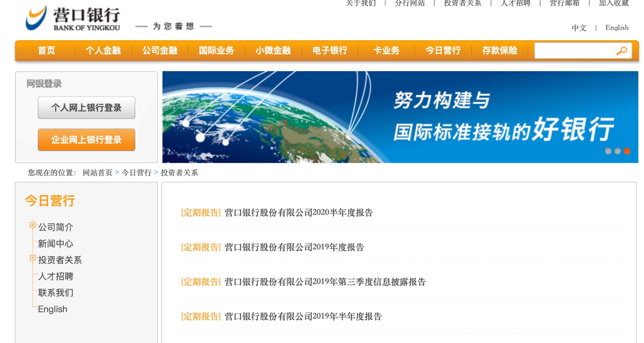The width and height of the screenshot is (644, 343).
Task: Open 人才招聘 link in the top bar
Action: point(515,3)
